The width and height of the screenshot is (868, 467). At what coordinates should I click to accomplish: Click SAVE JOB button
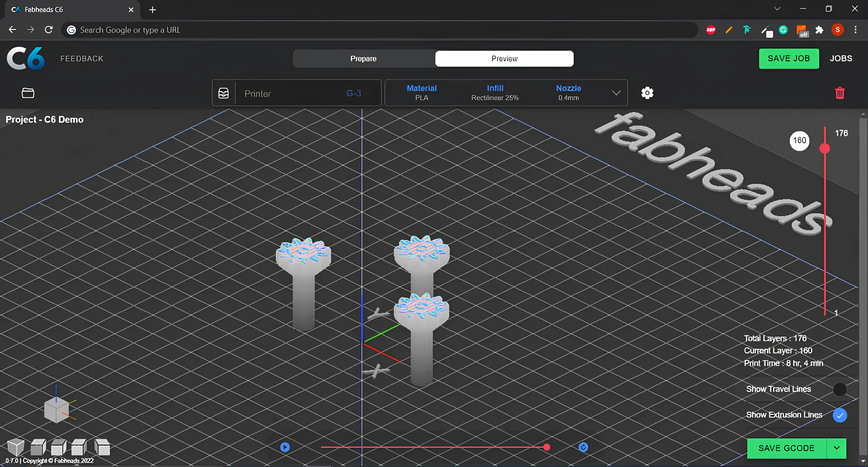tap(788, 59)
